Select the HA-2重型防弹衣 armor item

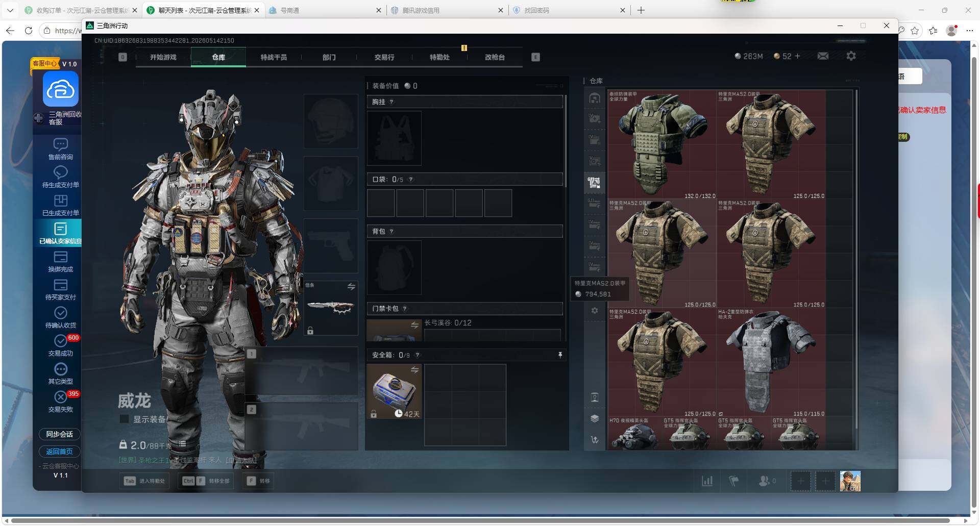point(771,362)
